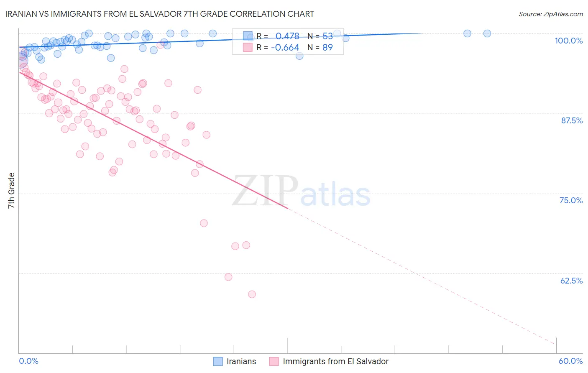Click the blue swatch beside R = 0.478
The width and height of the screenshot is (588, 373).
(x=248, y=36)
